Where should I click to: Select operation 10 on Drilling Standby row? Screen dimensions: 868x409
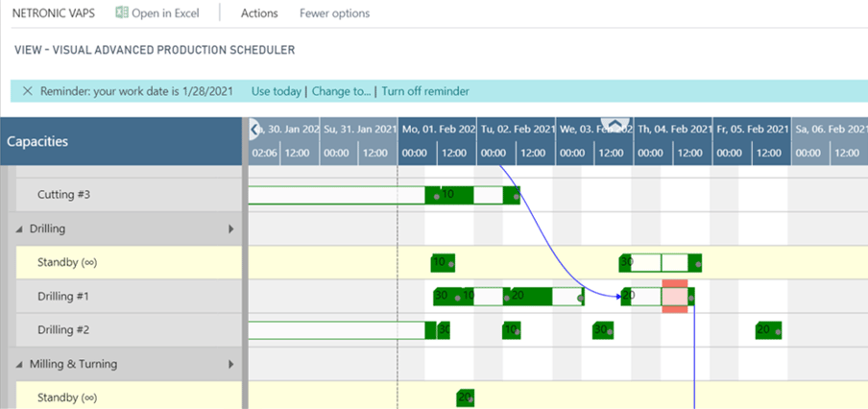point(443,263)
